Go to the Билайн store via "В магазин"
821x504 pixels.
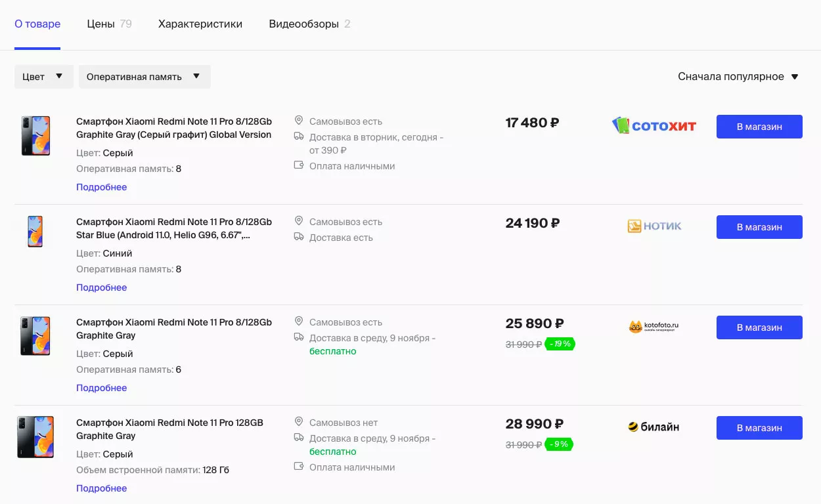pos(759,428)
